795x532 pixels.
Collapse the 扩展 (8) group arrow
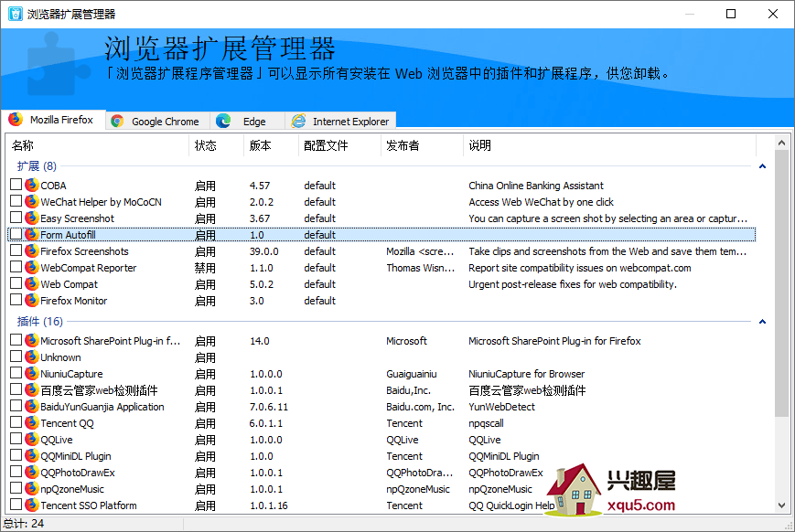762,166
